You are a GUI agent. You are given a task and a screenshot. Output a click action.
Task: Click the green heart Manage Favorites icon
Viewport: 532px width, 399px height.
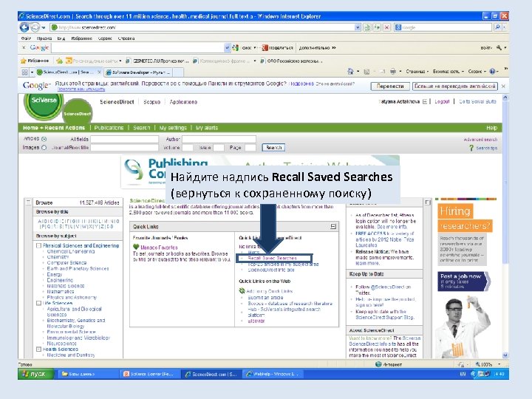[x=136, y=247]
